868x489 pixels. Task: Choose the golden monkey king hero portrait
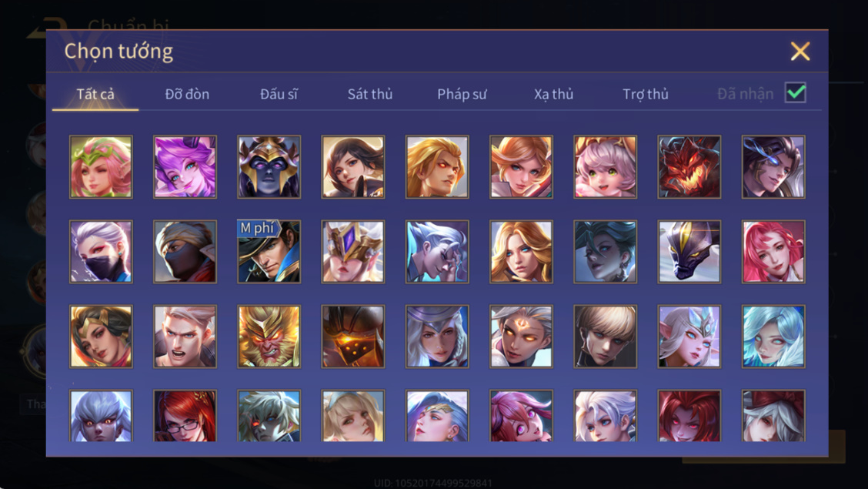[269, 337]
